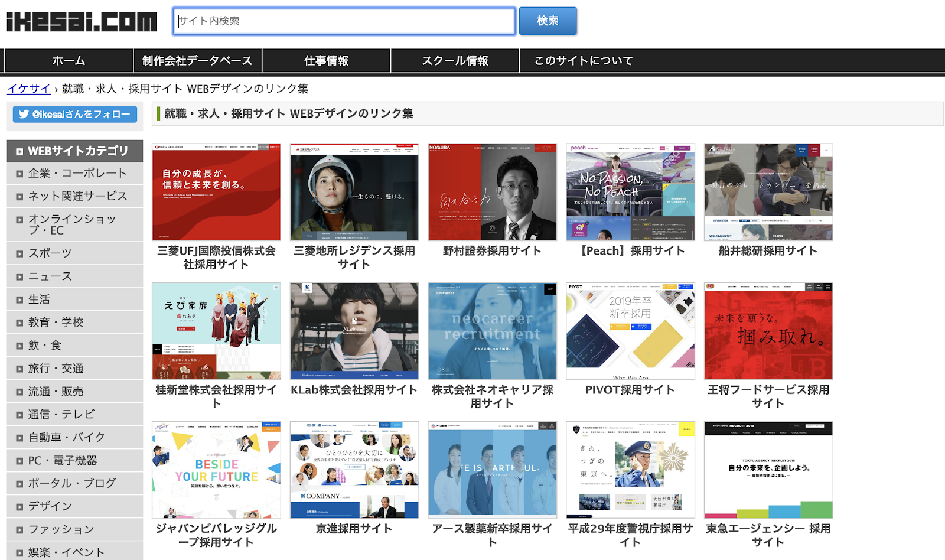Follow @ikesai on Twitter button
Image resolution: width=945 pixels, height=560 pixels.
(x=75, y=114)
